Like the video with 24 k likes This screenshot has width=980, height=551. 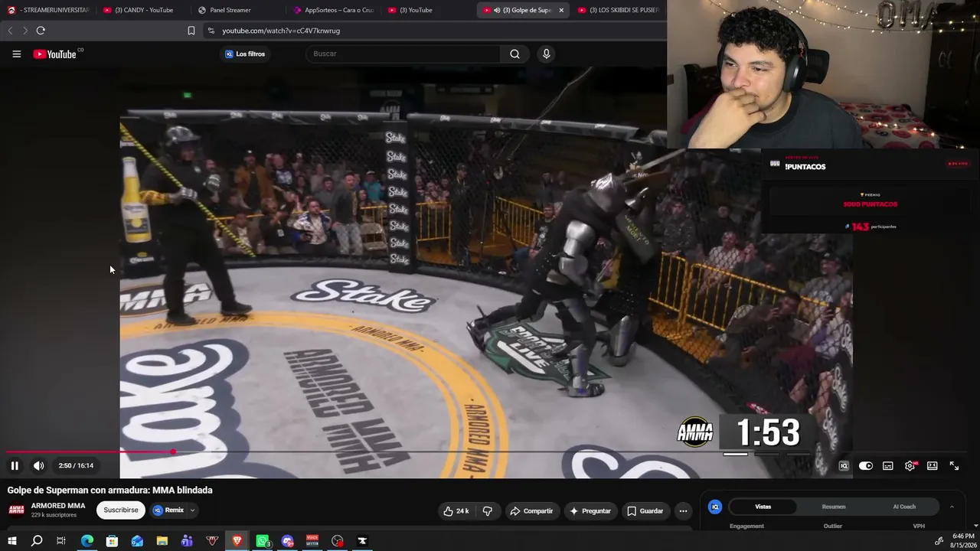click(456, 511)
